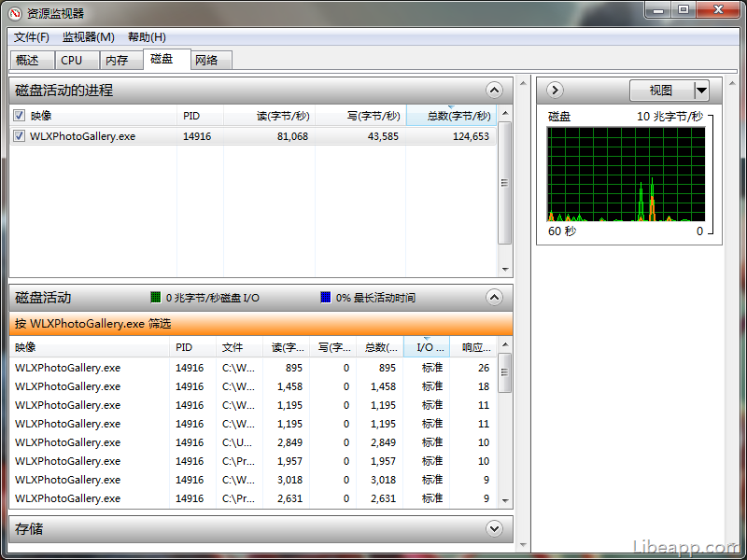Click the scroll-up arrow of disk activity list
This screenshot has height=560, width=747.
point(505,344)
